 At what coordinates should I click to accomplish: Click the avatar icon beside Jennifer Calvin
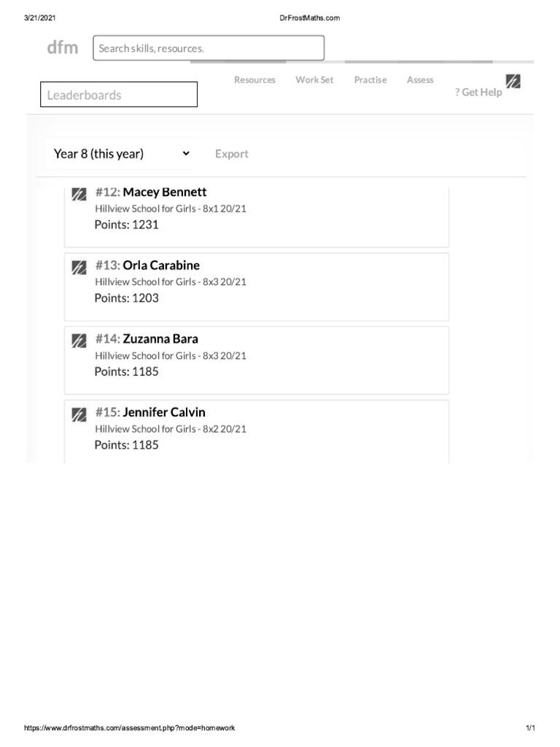click(x=79, y=414)
